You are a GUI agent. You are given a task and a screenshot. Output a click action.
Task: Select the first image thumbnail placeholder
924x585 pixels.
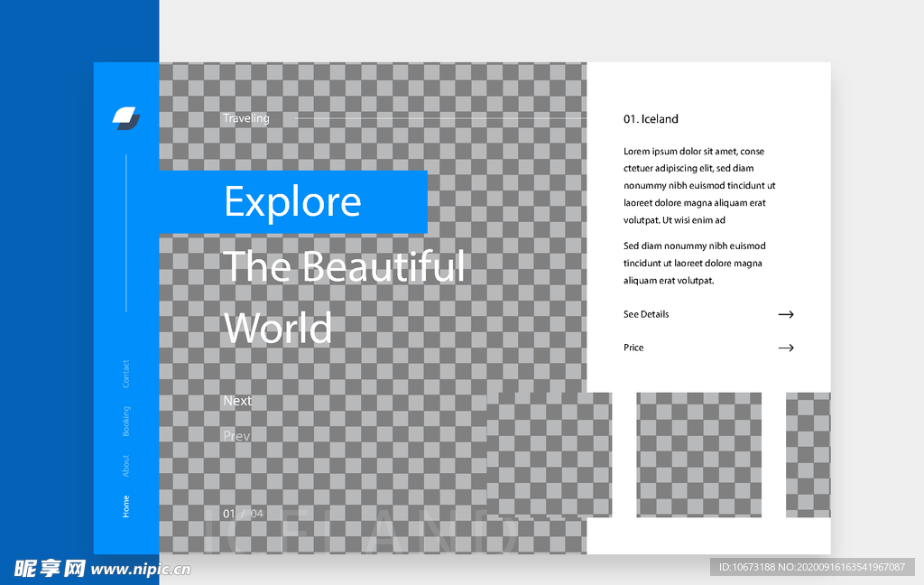coord(549,454)
